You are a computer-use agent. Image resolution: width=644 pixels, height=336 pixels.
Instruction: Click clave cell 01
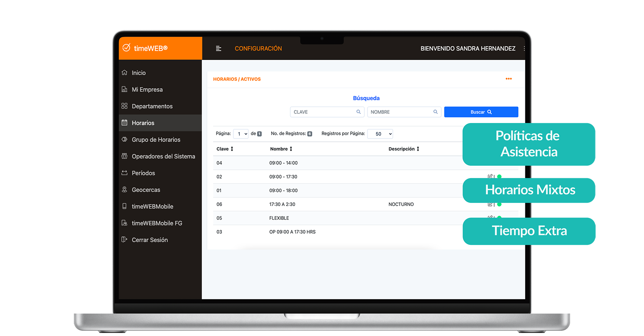219,190
